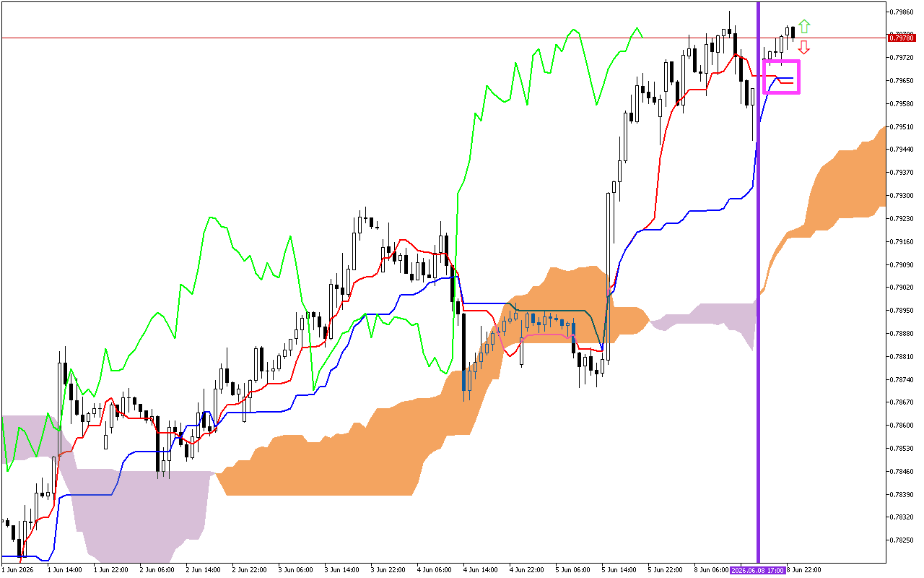Click price level 0.79580 on axis
The height and width of the screenshot is (578, 924).
(x=902, y=104)
